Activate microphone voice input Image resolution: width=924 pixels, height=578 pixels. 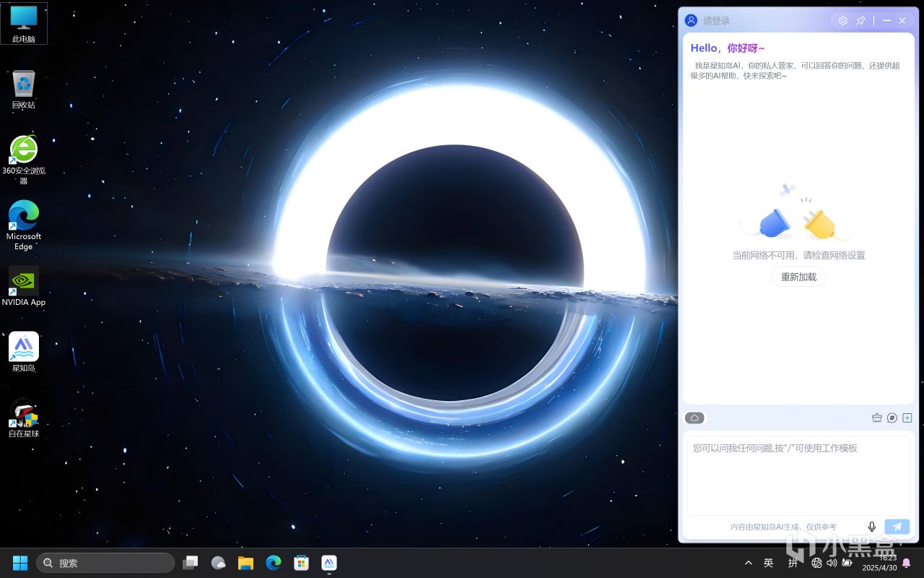coord(872,527)
